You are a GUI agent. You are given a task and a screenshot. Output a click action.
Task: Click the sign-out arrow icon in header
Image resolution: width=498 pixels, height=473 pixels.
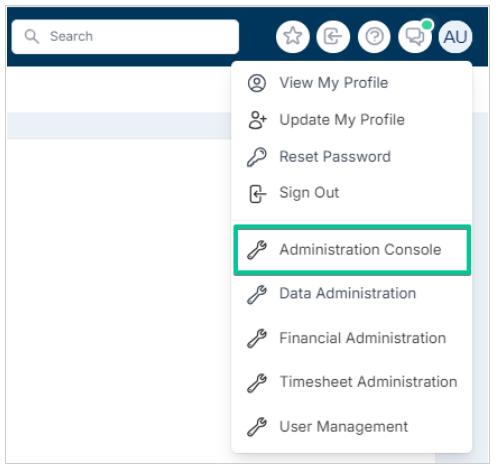[333, 36]
